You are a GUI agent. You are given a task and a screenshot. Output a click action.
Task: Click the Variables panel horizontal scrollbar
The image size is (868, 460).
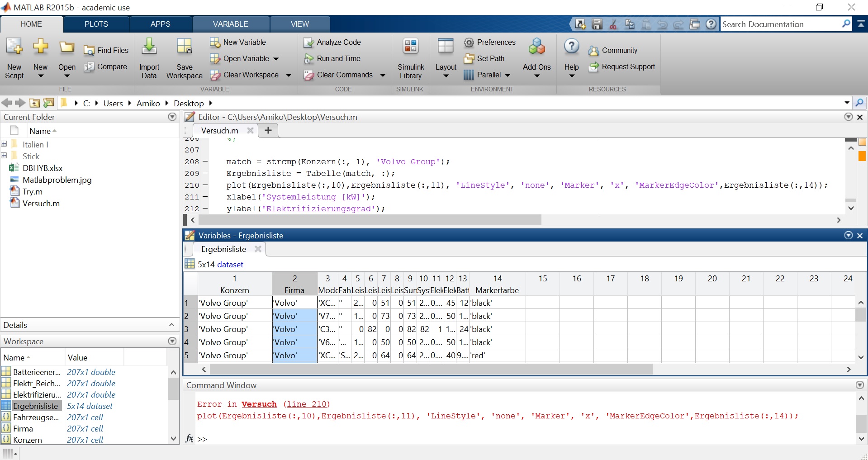click(430, 370)
